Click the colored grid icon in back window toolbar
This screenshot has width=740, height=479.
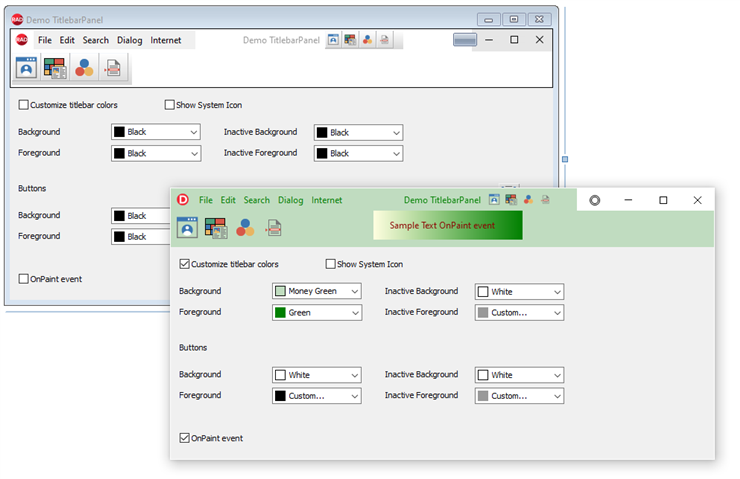coord(55,68)
